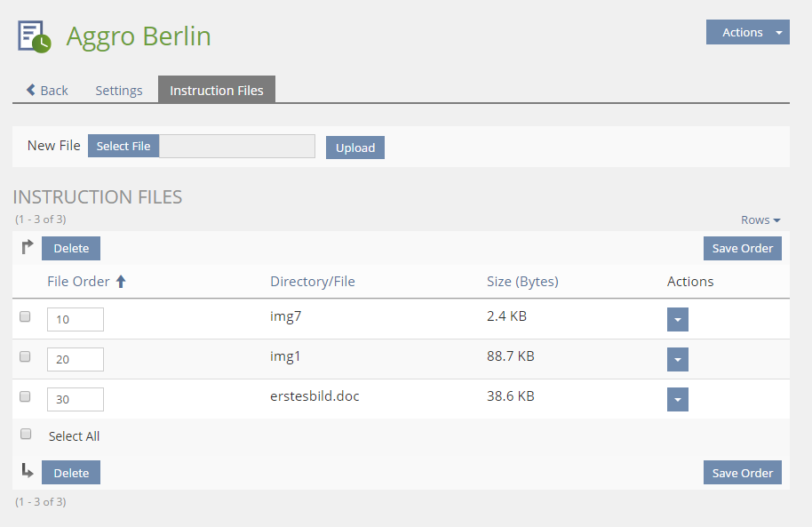Click the top Save Order button
The height and width of the screenshot is (527, 812).
742,248
